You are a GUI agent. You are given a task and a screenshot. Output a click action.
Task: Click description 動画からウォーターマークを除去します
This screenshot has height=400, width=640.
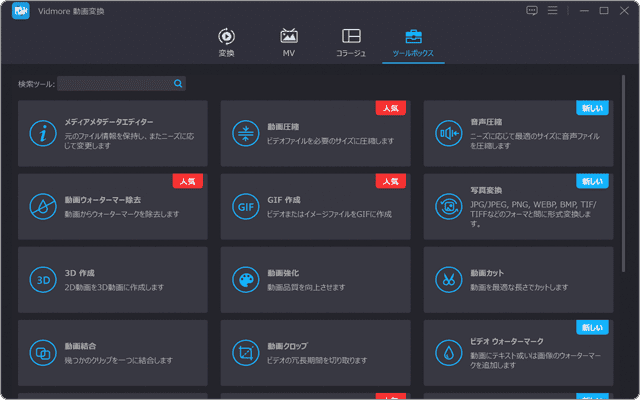[x=122, y=214]
